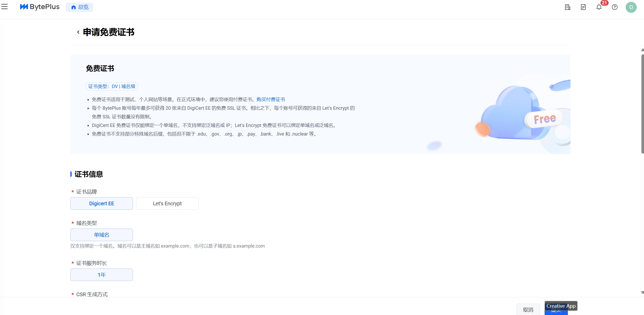Open the documents icon in header
Screen dimensions: 644x315
(583, 7)
